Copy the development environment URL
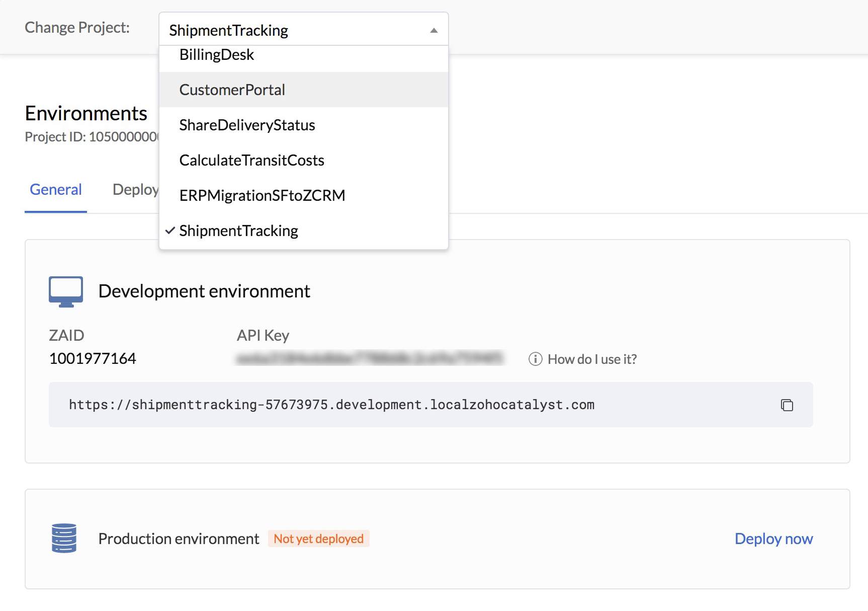 (786, 405)
